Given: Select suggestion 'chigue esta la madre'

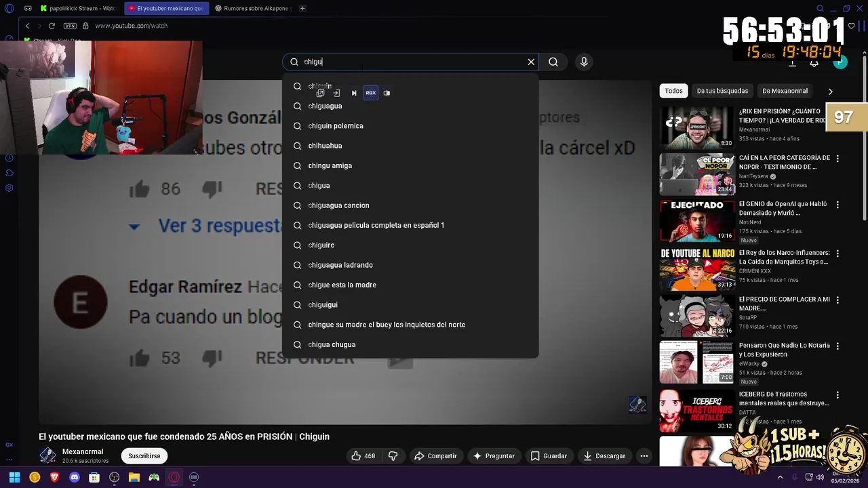Looking at the screenshot, I should coord(410,285).
